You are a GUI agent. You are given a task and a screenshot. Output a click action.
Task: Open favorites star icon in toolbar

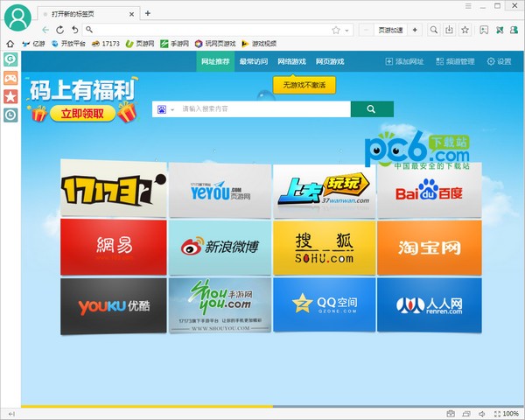point(465,30)
